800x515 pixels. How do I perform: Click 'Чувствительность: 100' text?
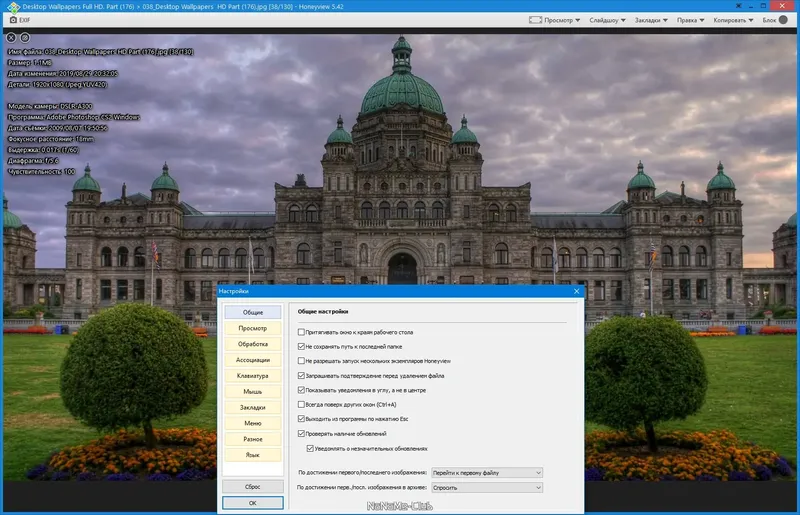[41, 171]
